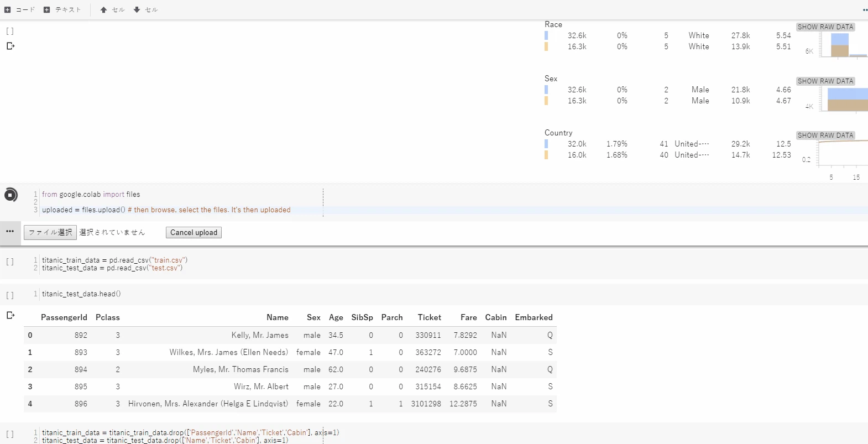
Task: Click the Country missing value 1.79%
Action: [x=616, y=144]
